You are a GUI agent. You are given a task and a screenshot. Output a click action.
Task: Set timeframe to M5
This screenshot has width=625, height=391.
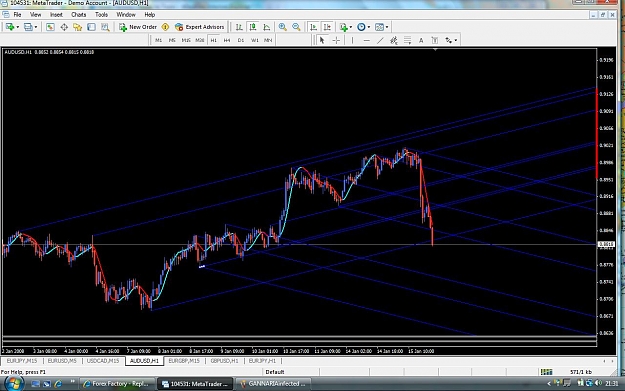pos(172,40)
